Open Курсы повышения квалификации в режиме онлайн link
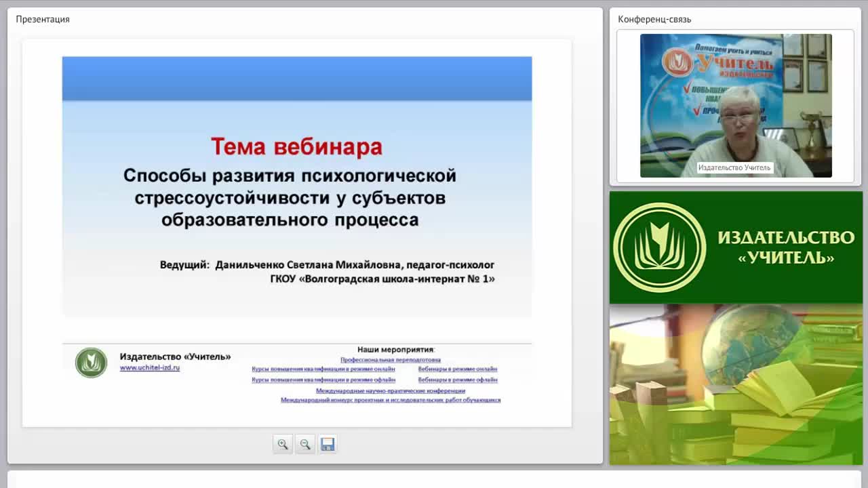Viewport: 868px width, 488px height. (323, 369)
